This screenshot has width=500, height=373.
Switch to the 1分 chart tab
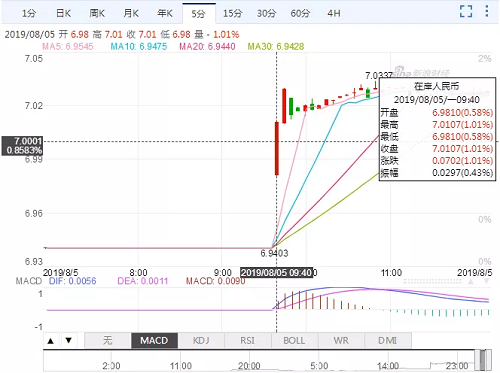click(29, 13)
